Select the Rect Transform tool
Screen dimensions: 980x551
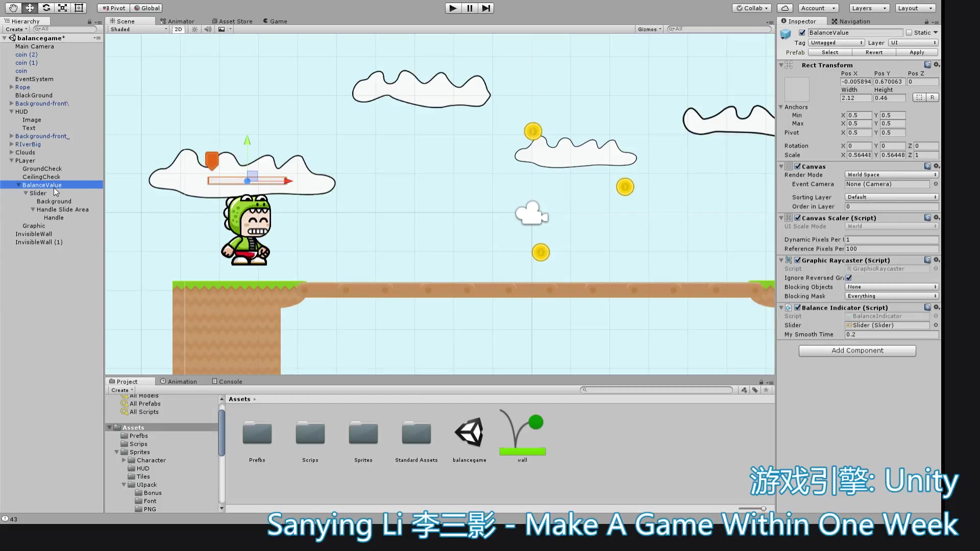(79, 8)
